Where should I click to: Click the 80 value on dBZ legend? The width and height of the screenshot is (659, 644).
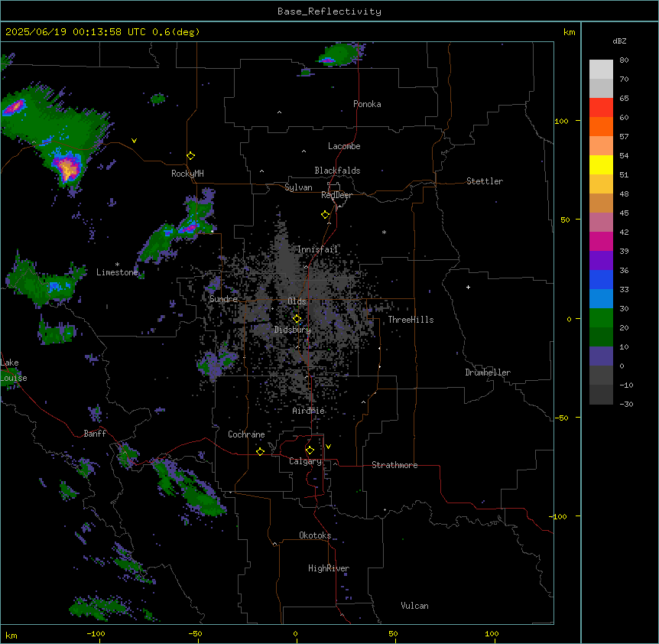[624, 60]
